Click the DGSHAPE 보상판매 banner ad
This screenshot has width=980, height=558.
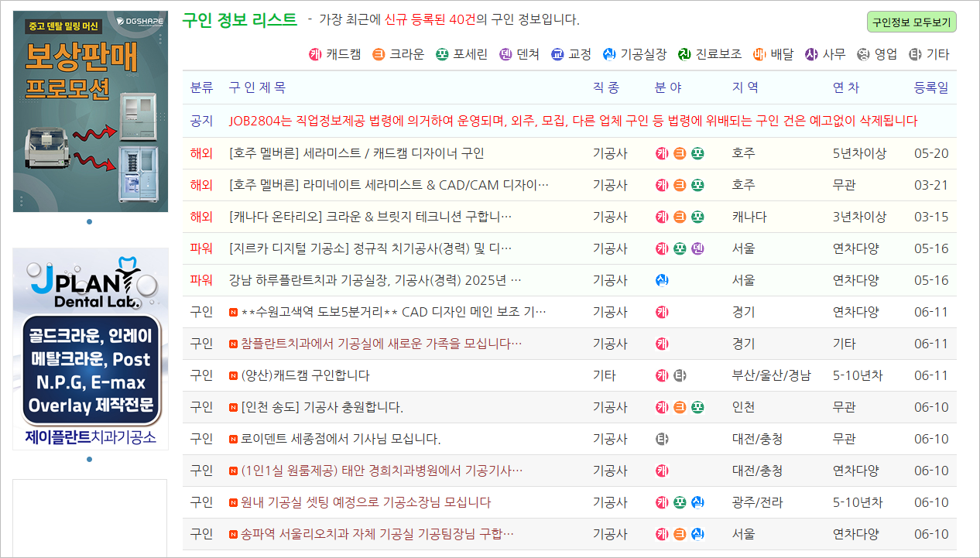(90, 108)
